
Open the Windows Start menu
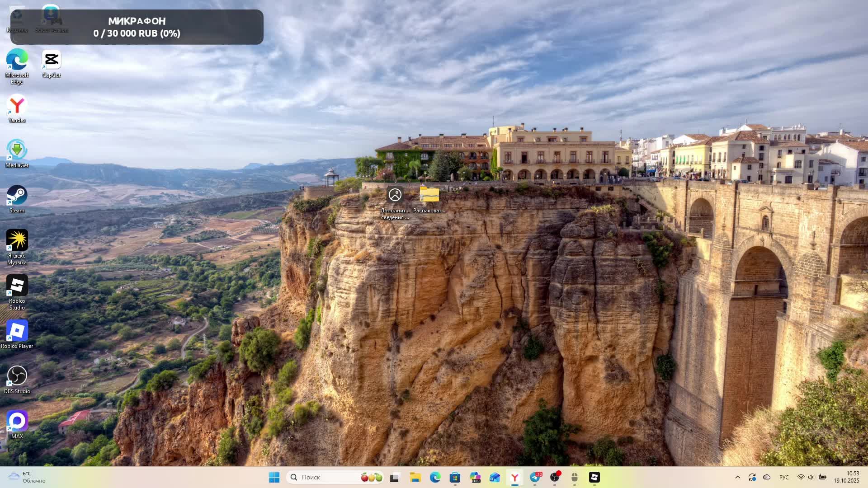pos(274,477)
